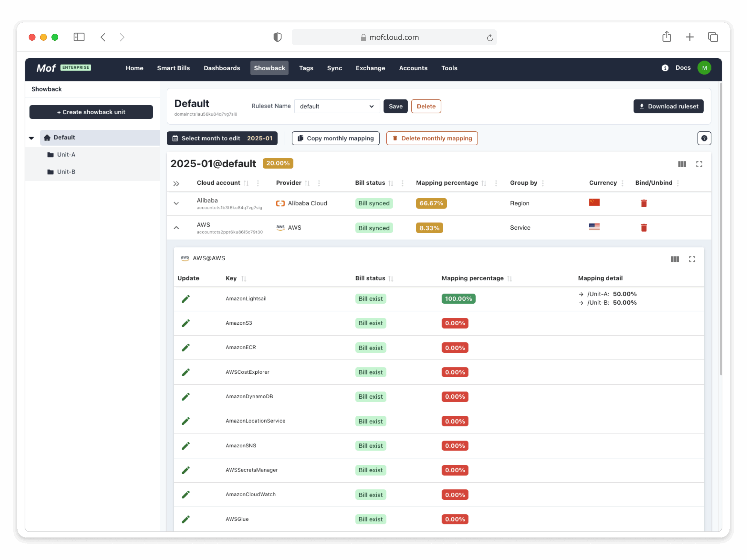Open the Tags menu item
This screenshot has width=747, height=560.
(306, 68)
